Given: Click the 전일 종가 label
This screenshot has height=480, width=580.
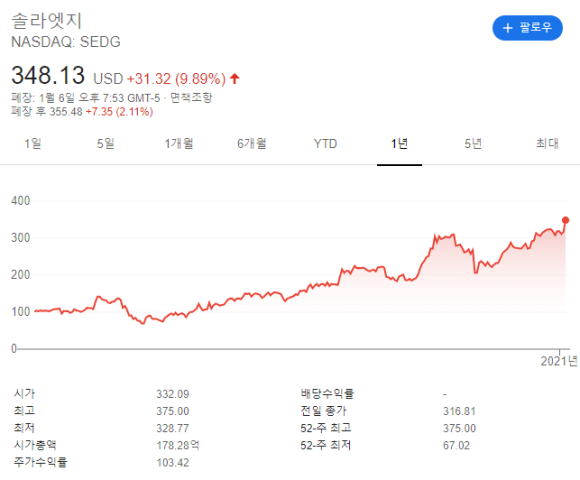Looking at the screenshot, I should 324,411.
